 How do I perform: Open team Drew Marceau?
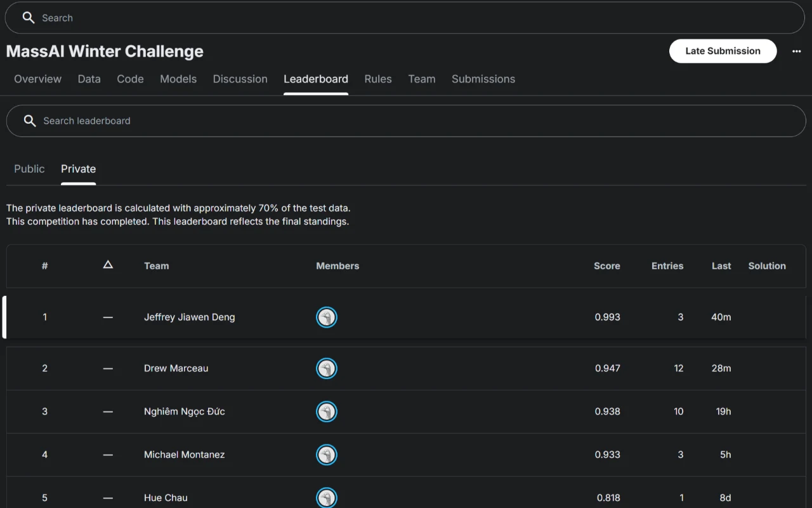[176, 368]
